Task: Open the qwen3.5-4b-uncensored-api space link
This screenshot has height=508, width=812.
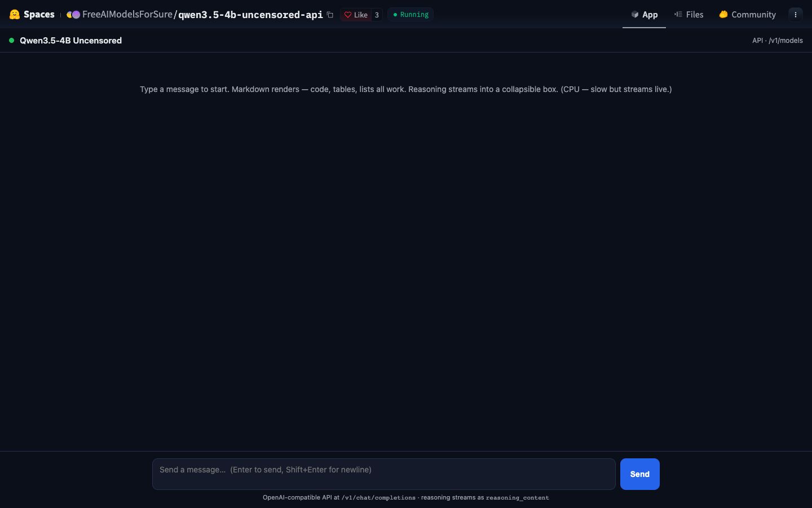Action: (x=250, y=15)
